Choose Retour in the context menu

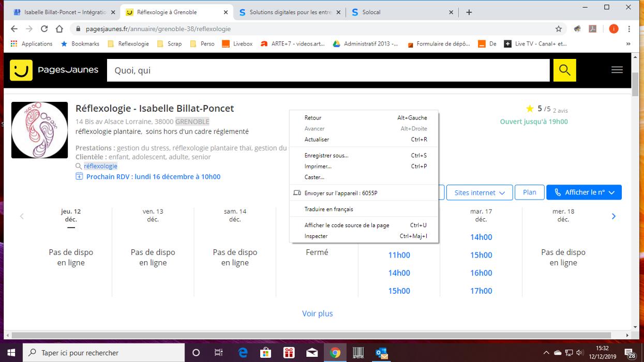pos(364,118)
